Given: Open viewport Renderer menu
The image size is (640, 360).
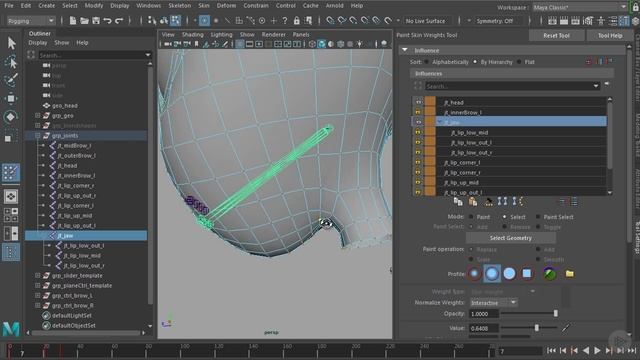Looking at the screenshot, I should [273, 35].
